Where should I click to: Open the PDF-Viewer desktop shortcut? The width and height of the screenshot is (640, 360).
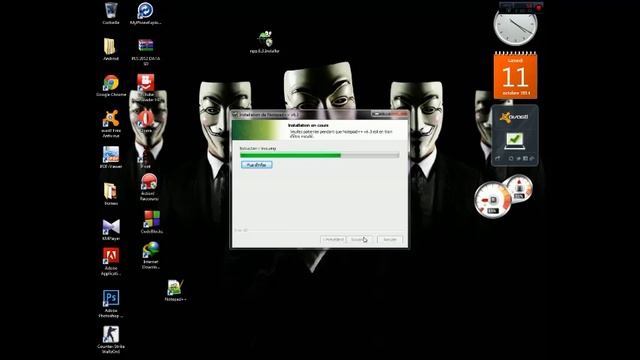click(x=111, y=157)
